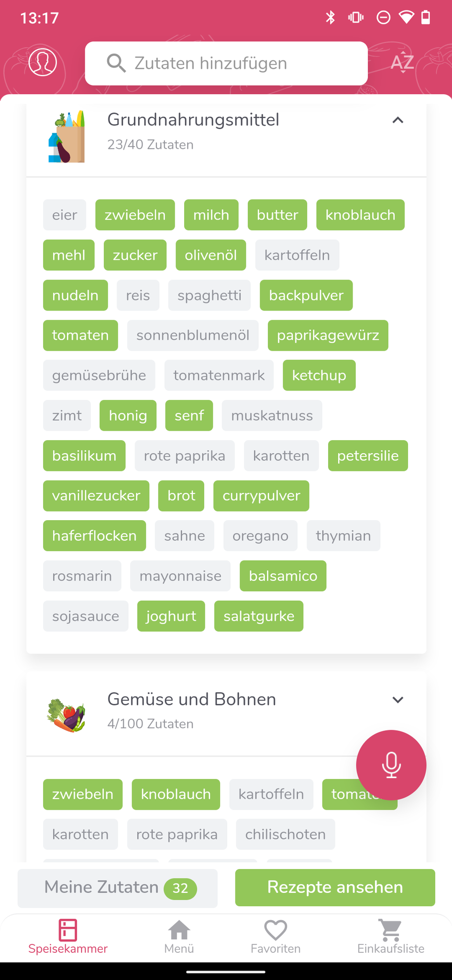The width and height of the screenshot is (452, 980).
Task: Deselect the milch ingredient chip
Action: pos(211,215)
